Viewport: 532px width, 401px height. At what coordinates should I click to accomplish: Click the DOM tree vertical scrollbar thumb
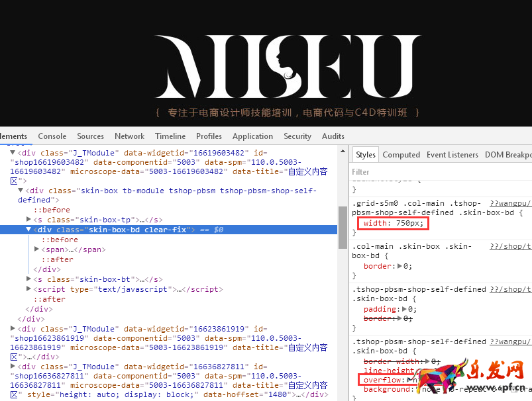pos(343,226)
